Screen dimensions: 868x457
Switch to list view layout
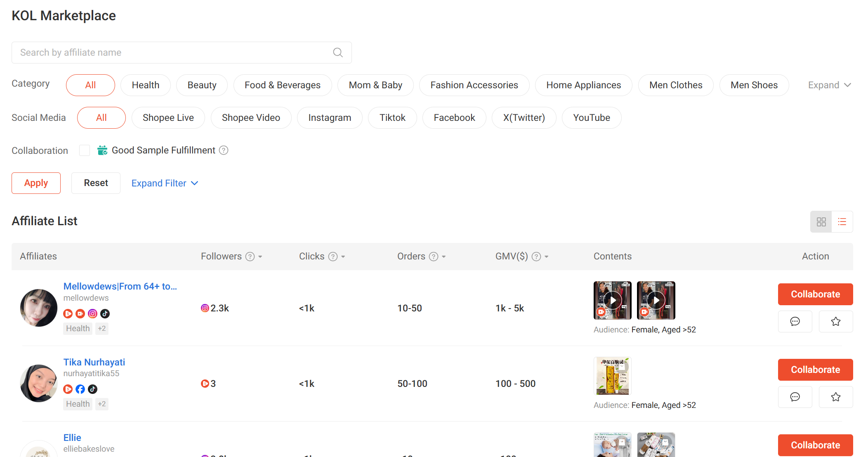click(842, 222)
